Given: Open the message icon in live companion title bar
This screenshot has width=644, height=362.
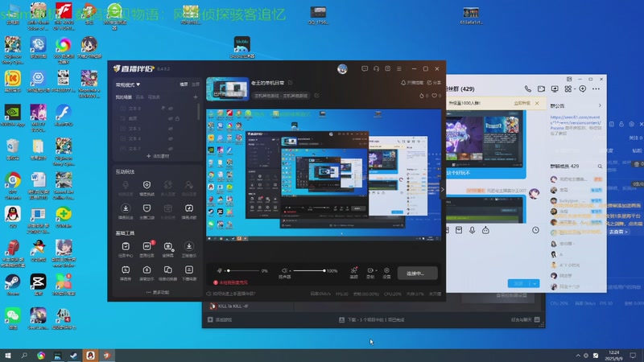Looking at the screenshot, I should [x=365, y=69].
